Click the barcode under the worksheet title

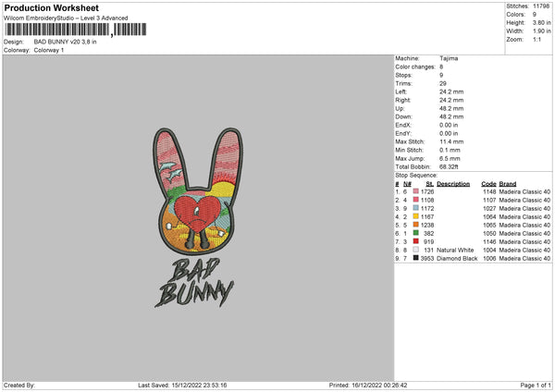click(x=76, y=30)
